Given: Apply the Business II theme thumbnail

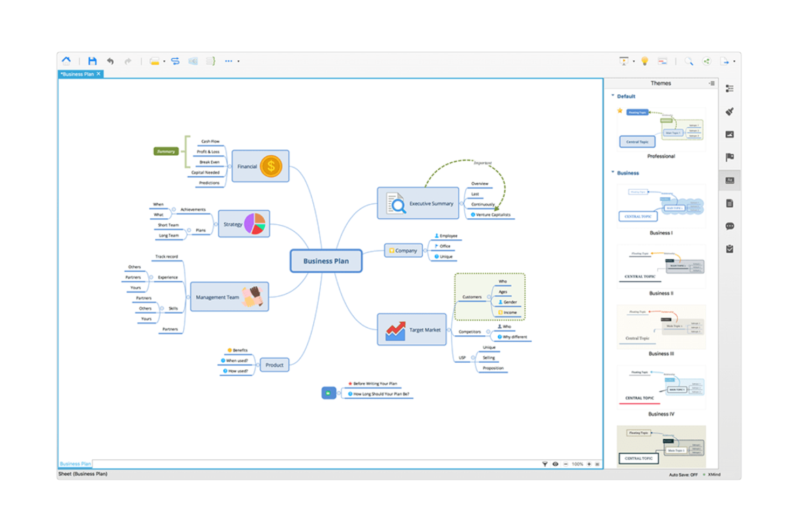Looking at the screenshot, I should 661,266.
